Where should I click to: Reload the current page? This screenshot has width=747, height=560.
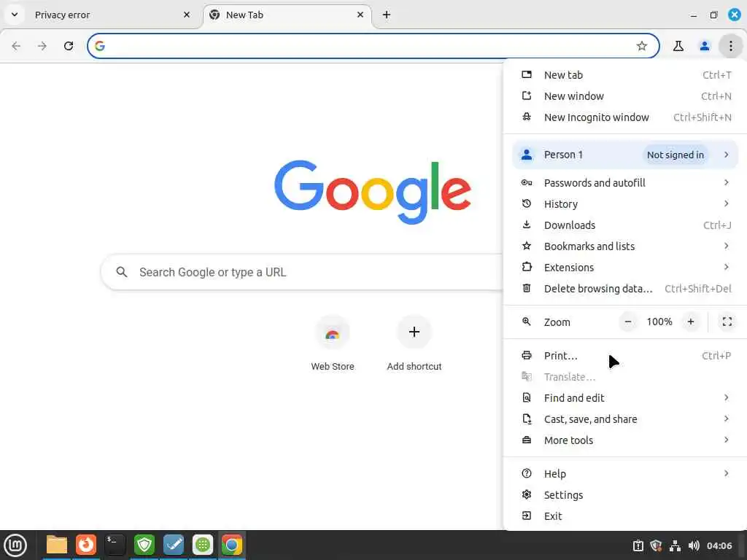tap(69, 46)
